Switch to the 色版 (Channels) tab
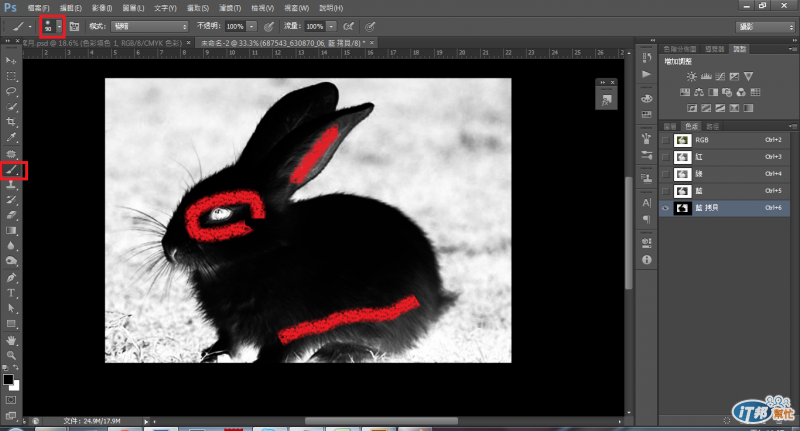This screenshot has width=800, height=431. tap(691, 126)
